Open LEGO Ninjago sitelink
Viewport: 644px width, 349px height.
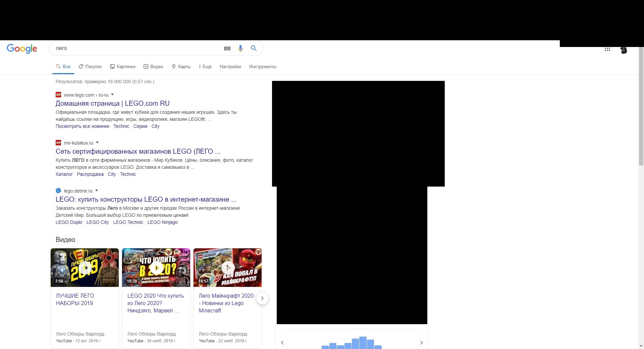pos(163,222)
